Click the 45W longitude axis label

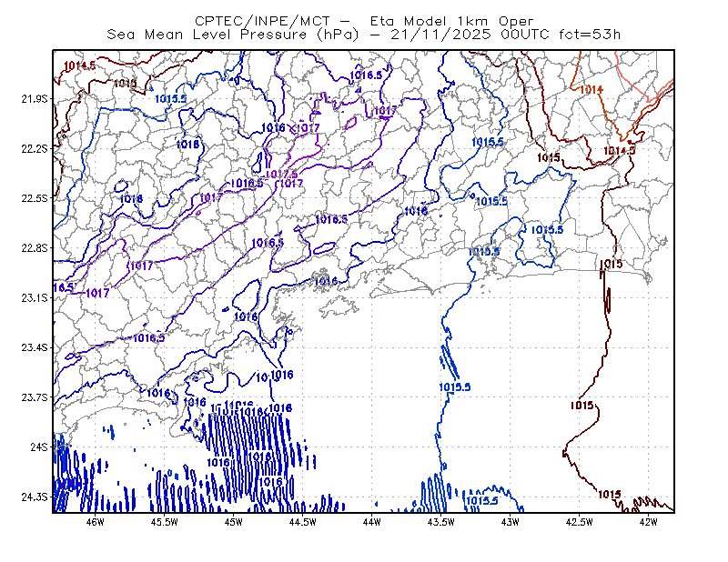tap(234, 522)
